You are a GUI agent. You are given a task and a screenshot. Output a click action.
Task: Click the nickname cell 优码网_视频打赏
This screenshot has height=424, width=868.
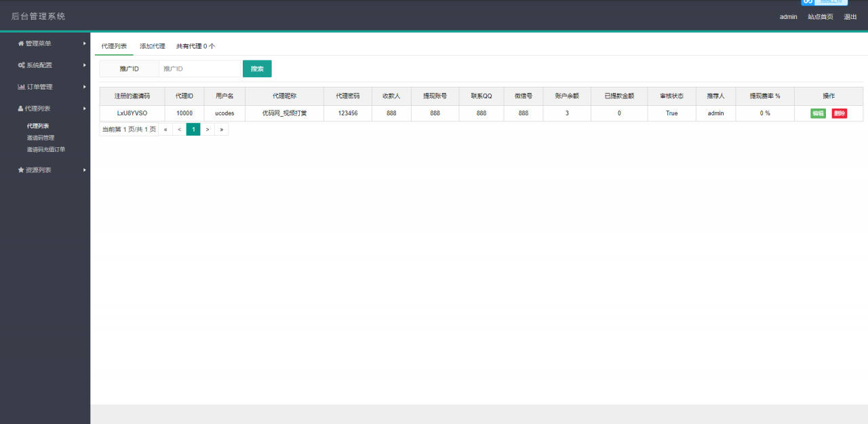(x=285, y=113)
